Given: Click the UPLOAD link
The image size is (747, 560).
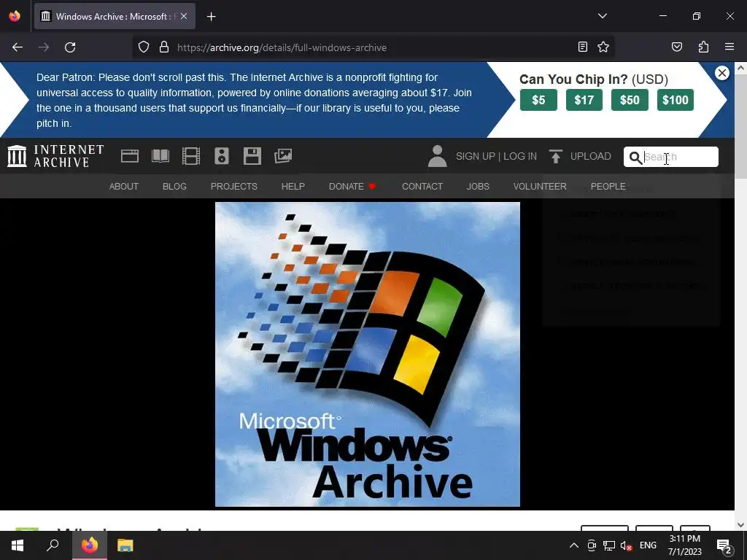Looking at the screenshot, I should [591, 156].
